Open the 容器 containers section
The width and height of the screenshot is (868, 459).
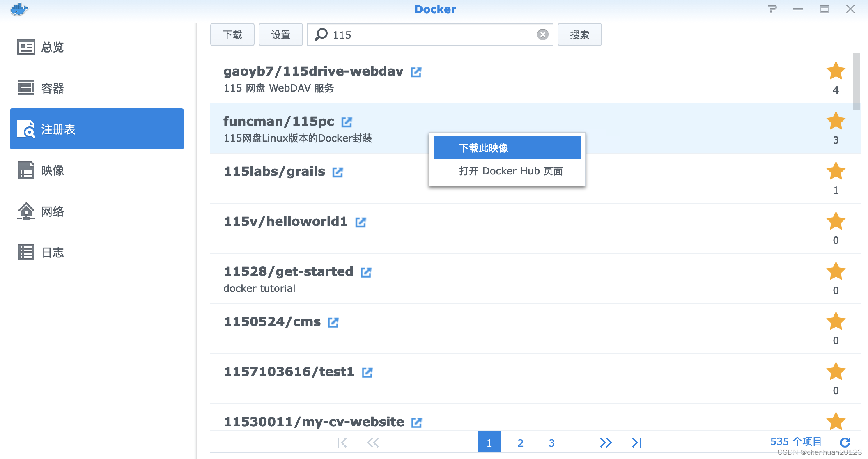[97, 88]
